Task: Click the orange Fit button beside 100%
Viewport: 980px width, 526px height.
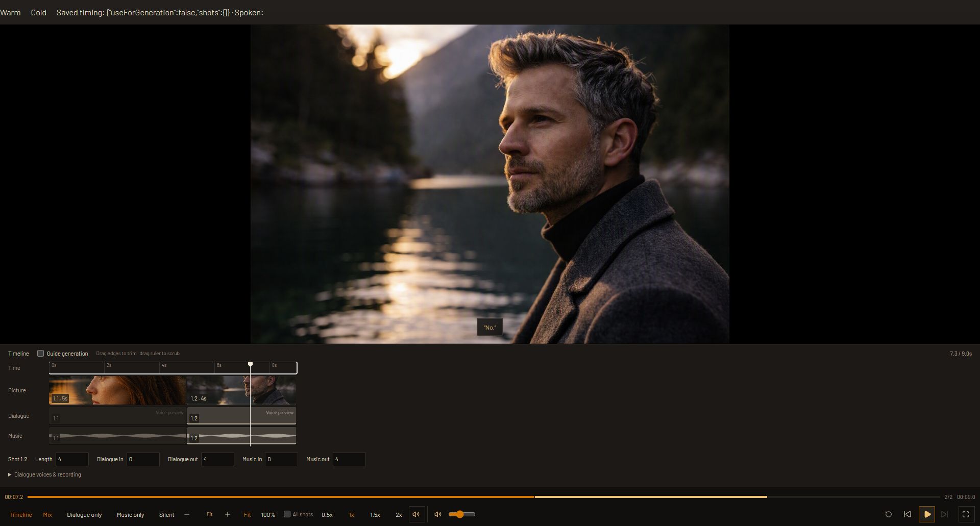Action: coord(247,515)
